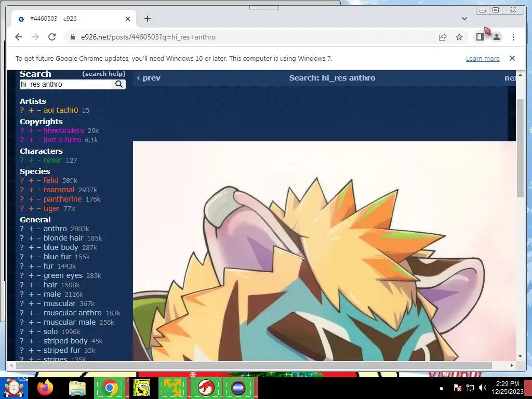Click the Learn more link
The height and width of the screenshot is (399, 532).
(483, 58)
